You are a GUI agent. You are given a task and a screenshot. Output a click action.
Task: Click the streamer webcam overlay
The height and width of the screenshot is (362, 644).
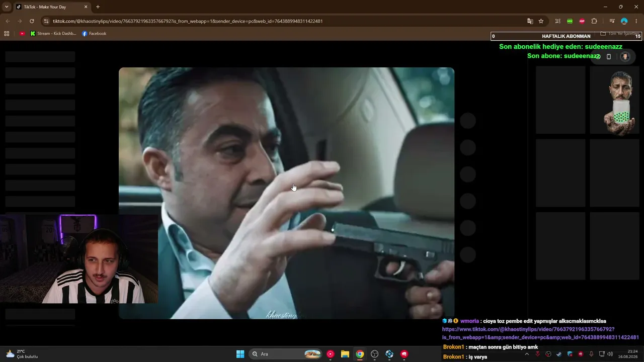coord(79,259)
